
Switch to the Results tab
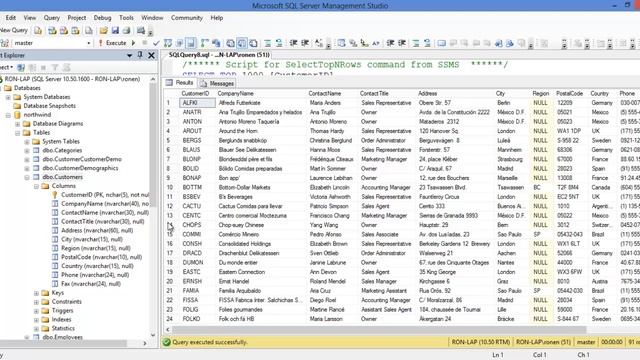point(180,83)
